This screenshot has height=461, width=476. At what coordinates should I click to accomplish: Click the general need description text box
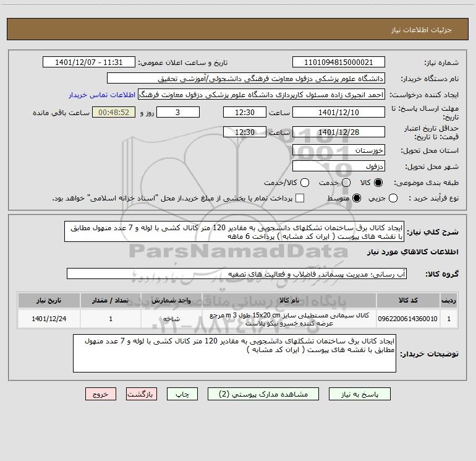[x=234, y=231]
